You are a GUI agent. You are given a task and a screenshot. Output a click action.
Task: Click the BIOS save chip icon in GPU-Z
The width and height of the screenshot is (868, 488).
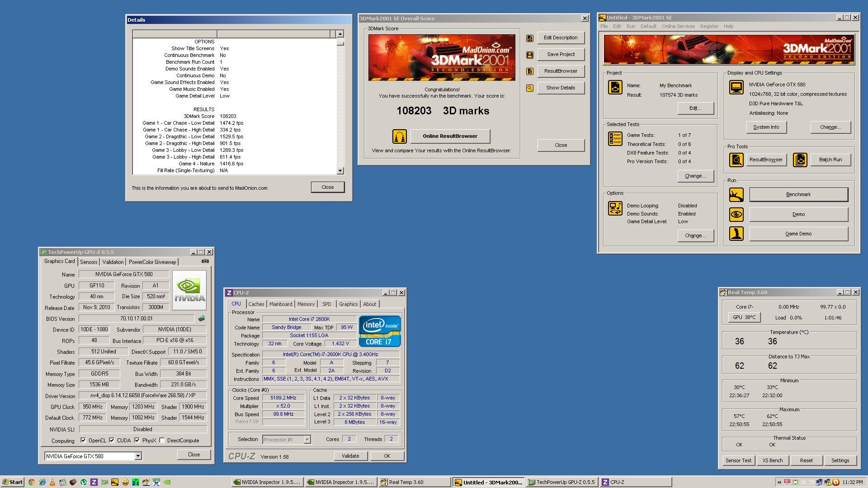[202, 319]
